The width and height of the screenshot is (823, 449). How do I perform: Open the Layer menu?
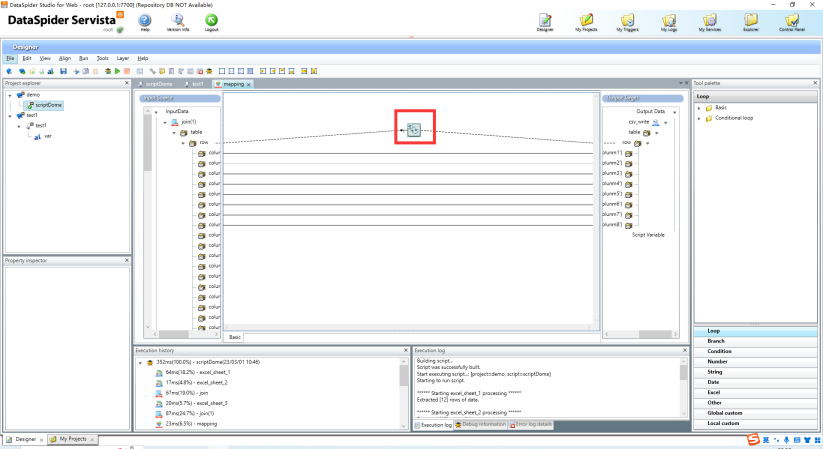point(123,58)
